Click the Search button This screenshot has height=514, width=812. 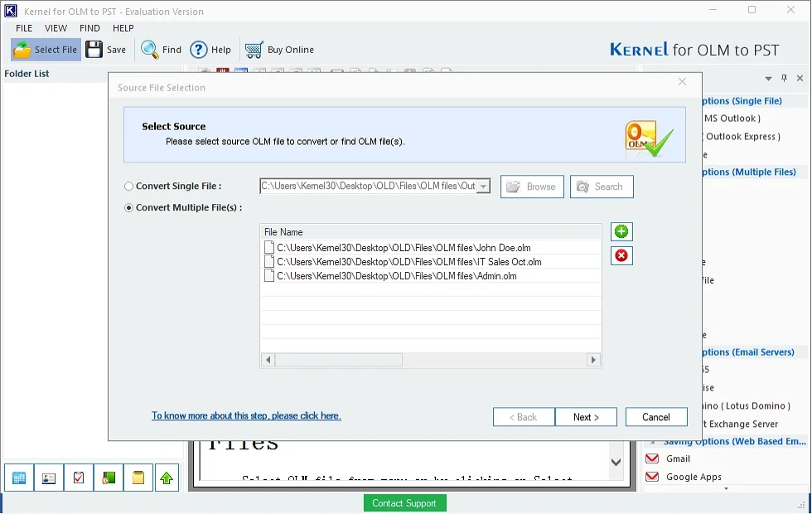tap(602, 187)
